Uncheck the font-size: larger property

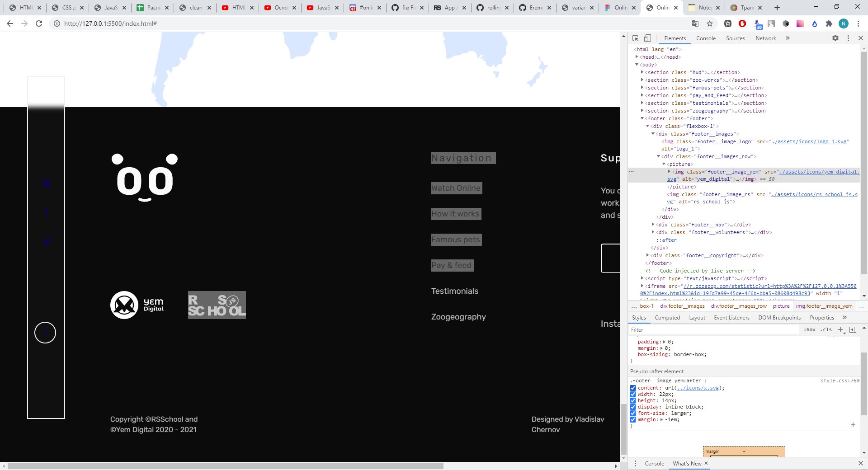point(633,414)
